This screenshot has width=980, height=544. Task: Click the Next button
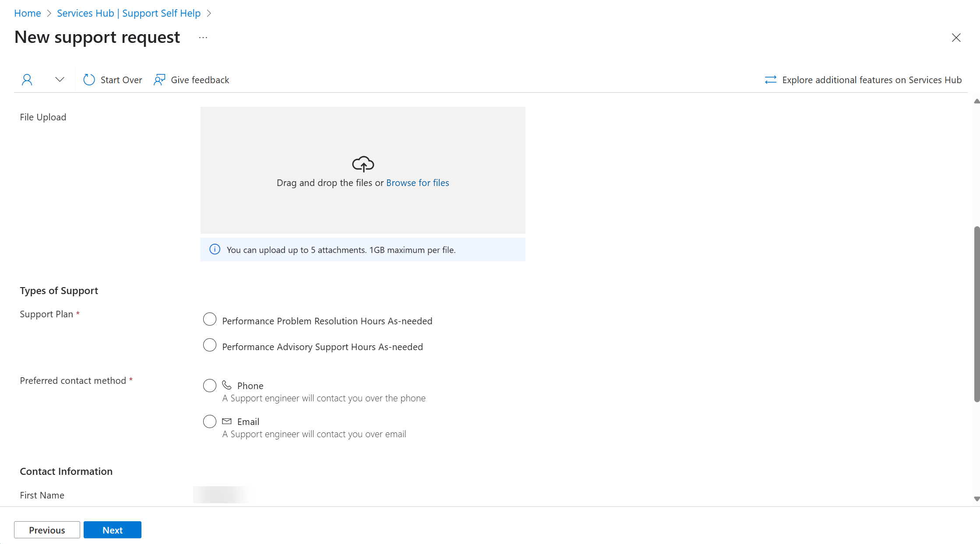[112, 530]
